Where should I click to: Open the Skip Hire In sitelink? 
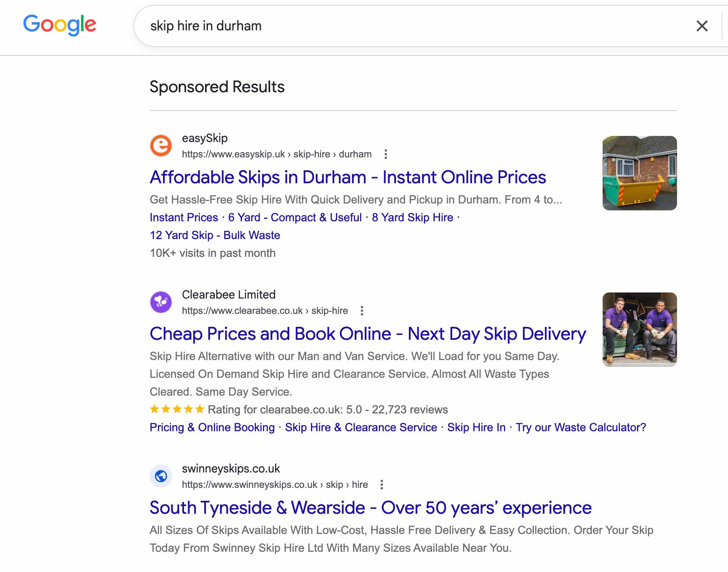coord(476,428)
